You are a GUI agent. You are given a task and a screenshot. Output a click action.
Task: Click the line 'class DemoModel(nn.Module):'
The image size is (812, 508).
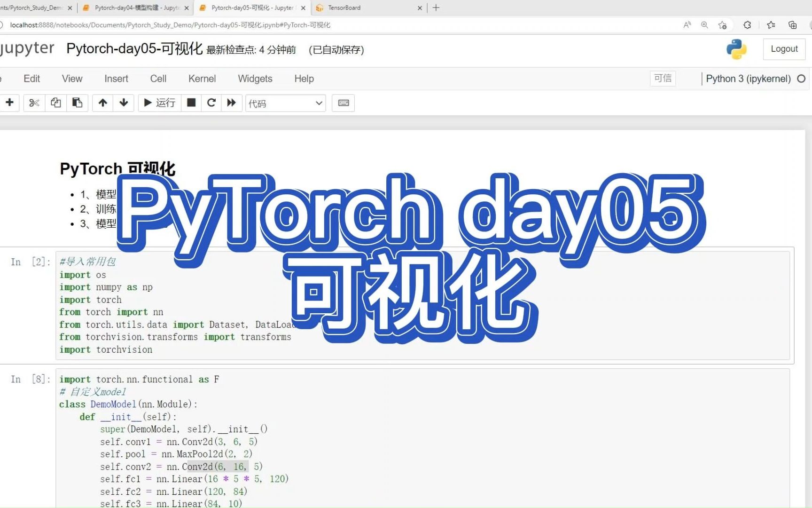point(128,404)
